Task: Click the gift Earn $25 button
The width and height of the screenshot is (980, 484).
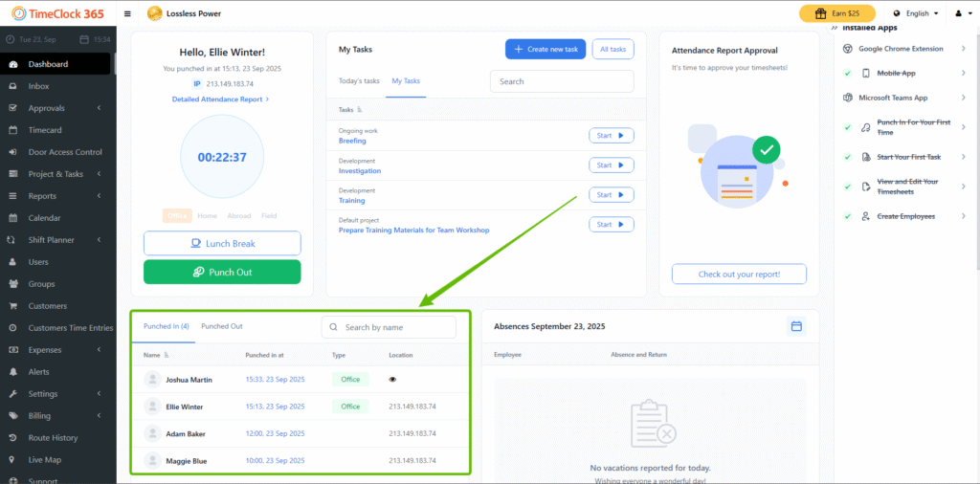Action: pyautogui.click(x=836, y=13)
